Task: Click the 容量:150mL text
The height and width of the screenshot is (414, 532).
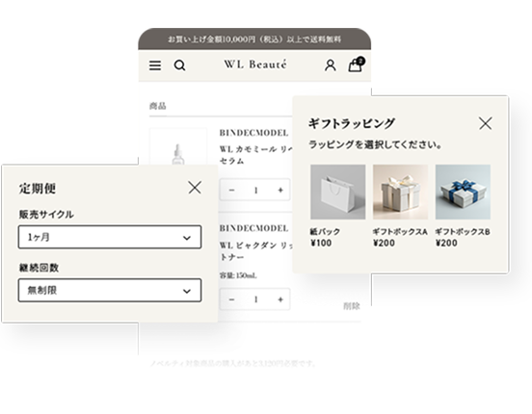Action: click(x=238, y=275)
